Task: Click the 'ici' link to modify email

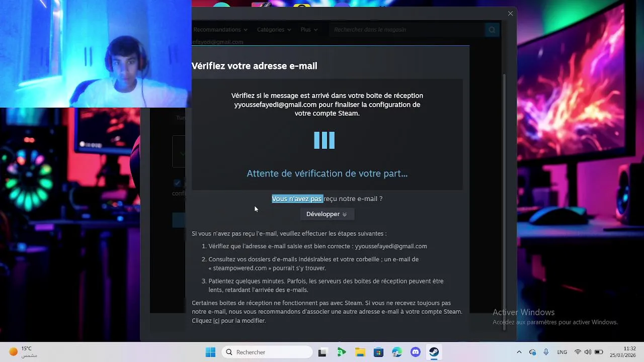Action: click(x=216, y=321)
